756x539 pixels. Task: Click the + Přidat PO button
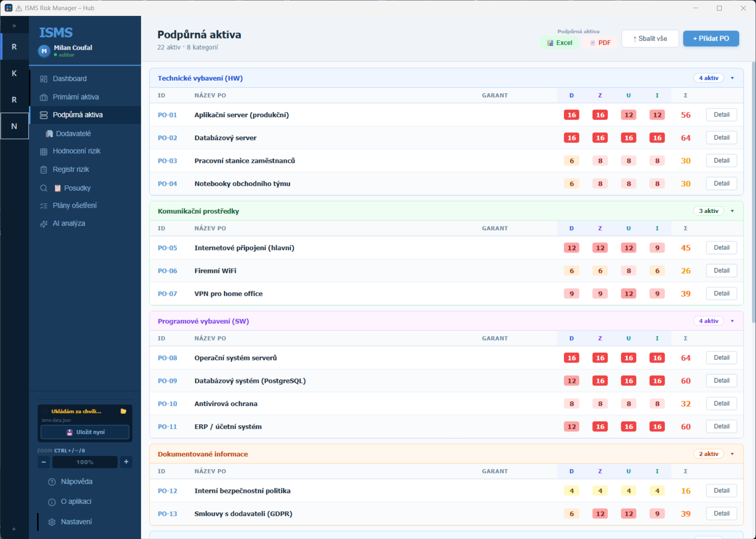[x=711, y=39]
